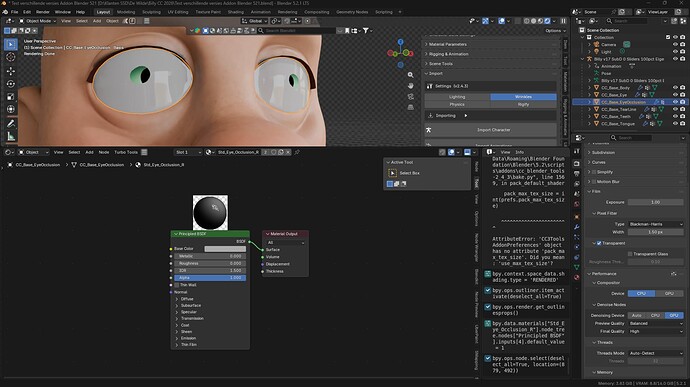The image size is (690, 387).
Task: Open the Node menu in shader editor
Action: pos(103,152)
